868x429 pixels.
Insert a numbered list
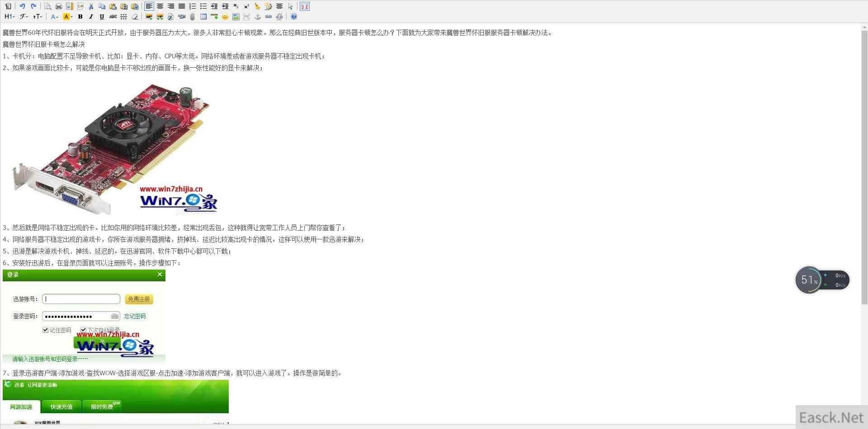coord(193,6)
